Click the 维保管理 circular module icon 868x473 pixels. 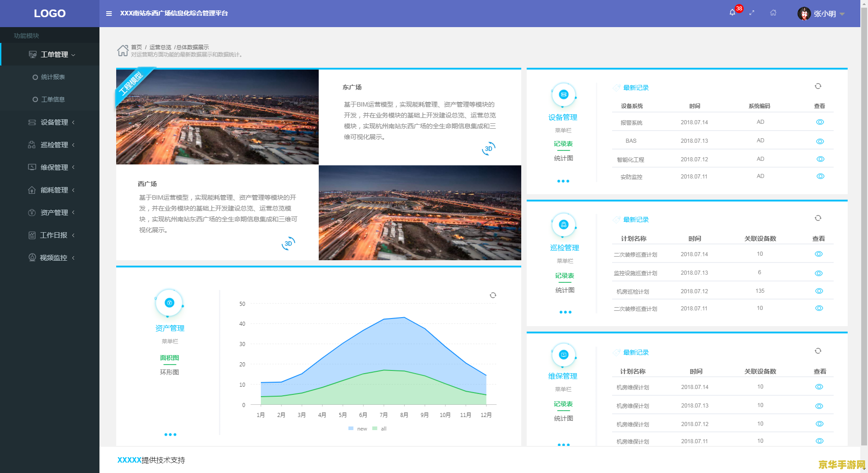pos(563,355)
